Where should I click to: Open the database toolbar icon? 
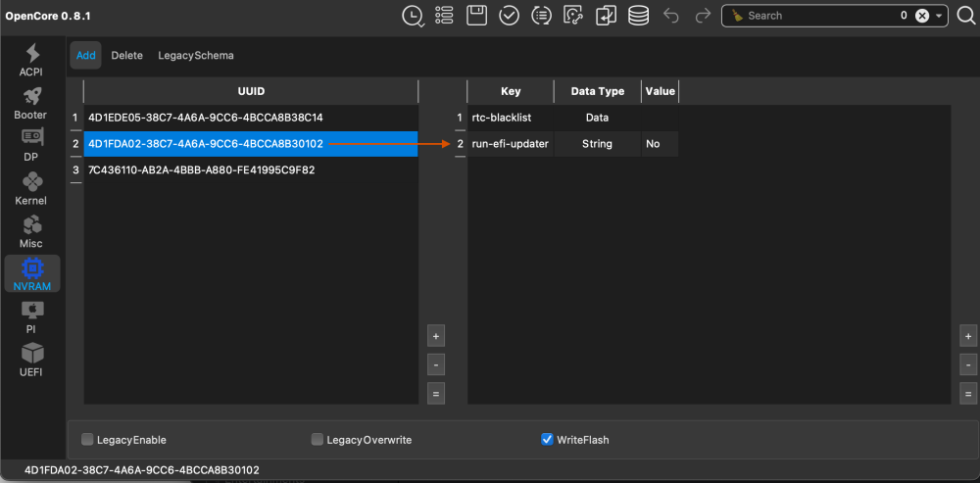pyautogui.click(x=638, y=16)
